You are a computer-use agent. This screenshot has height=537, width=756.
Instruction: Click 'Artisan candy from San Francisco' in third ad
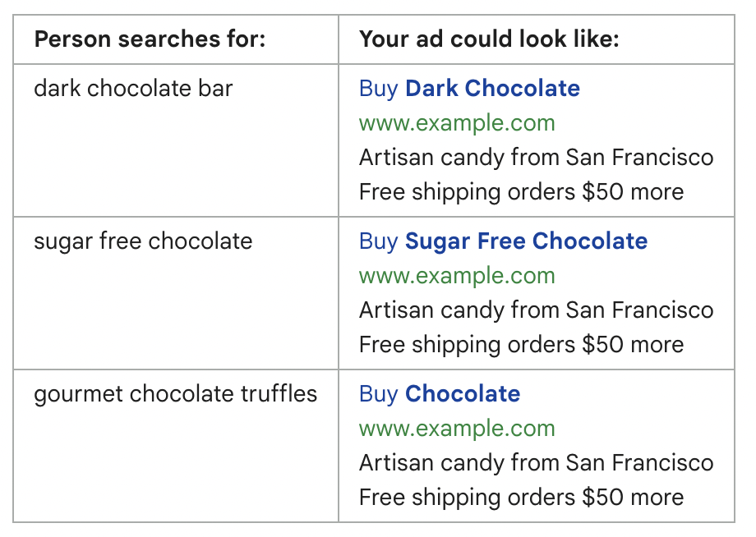point(536,463)
